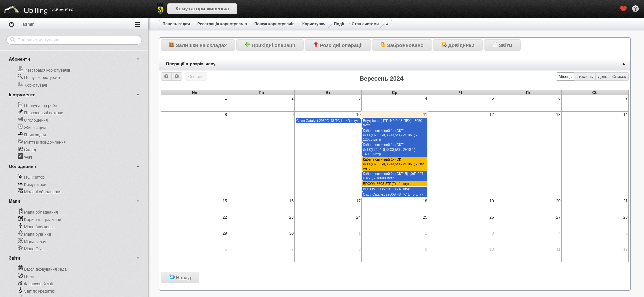This screenshot has width=644, height=297.
Task: Open Склад warehouse in the sidebar
Action: tap(30, 150)
